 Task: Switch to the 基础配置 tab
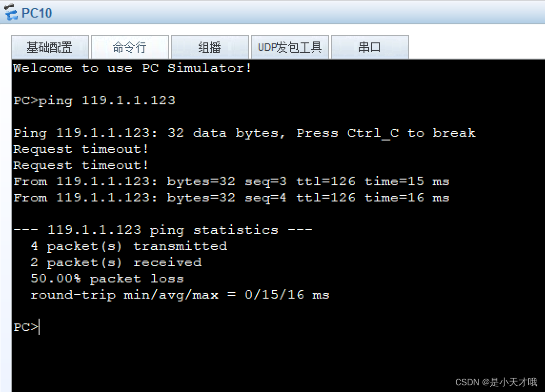[50, 47]
